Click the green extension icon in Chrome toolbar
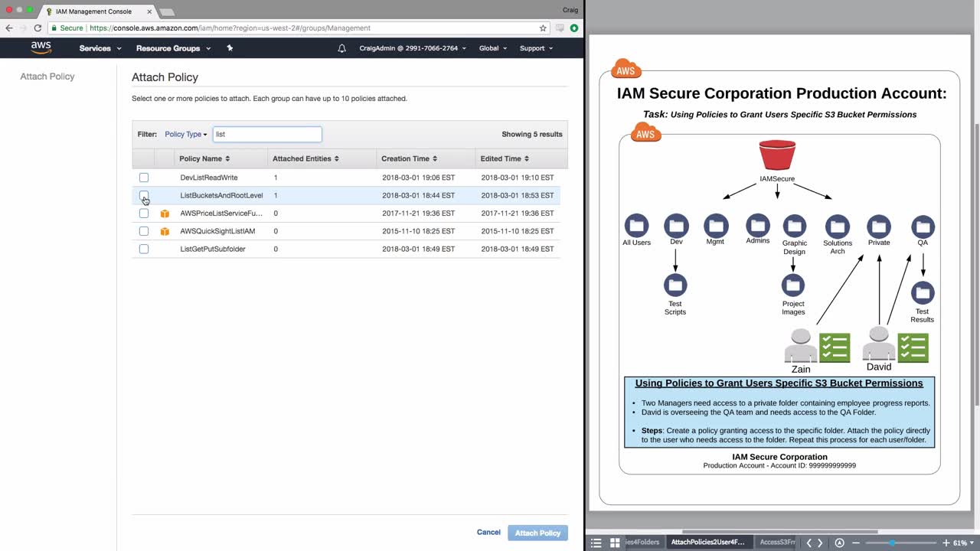This screenshot has width=980, height=551. coord(574,28)
